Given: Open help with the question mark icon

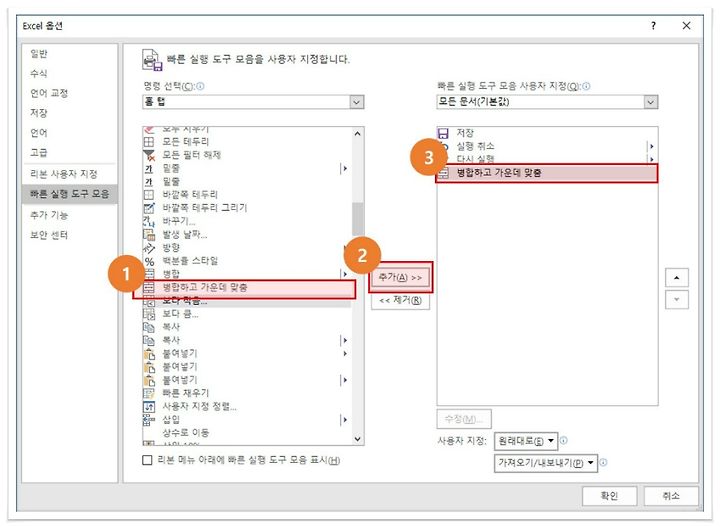Looking at the screenshot, I should tap(653, 26).
